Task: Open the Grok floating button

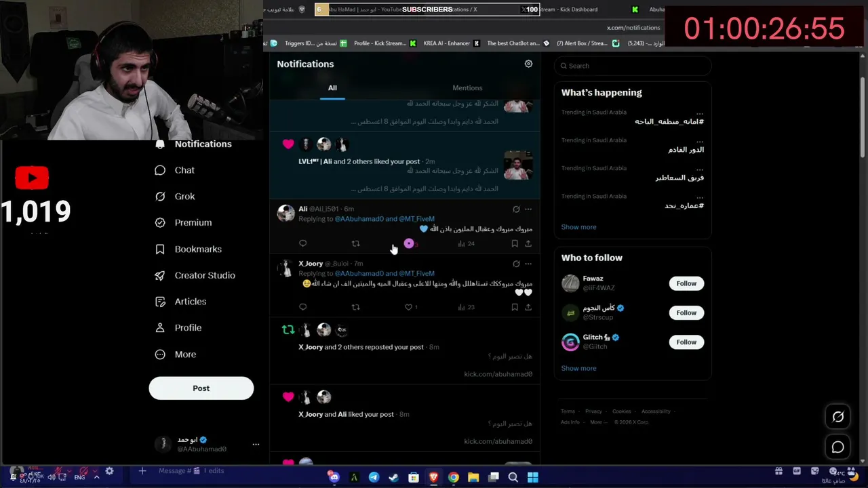Action: pos(838,417)
